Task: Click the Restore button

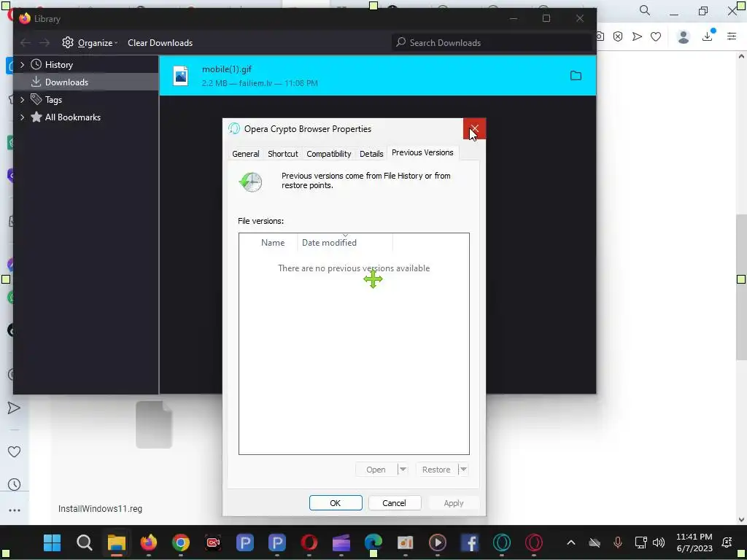Action: tap(436, 470)
